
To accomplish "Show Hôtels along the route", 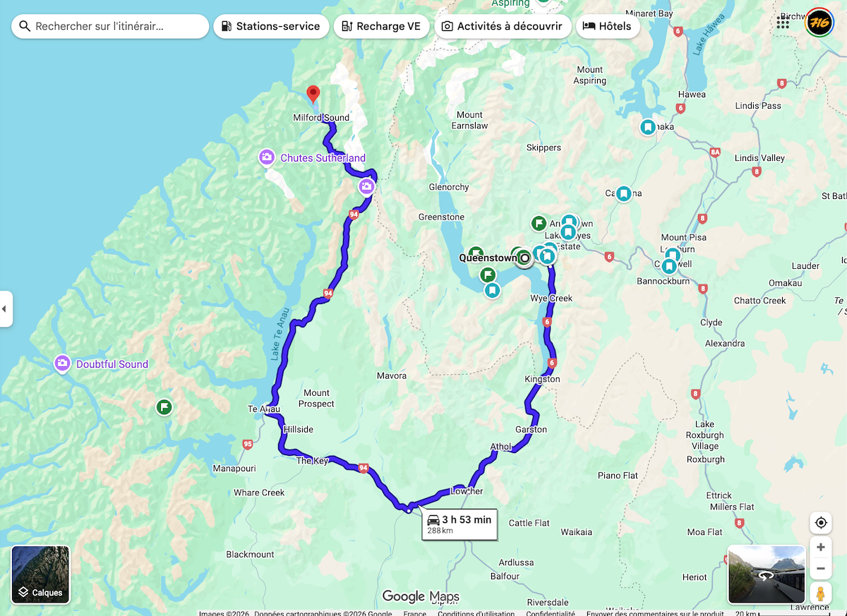I will click(x=608, y=26).
